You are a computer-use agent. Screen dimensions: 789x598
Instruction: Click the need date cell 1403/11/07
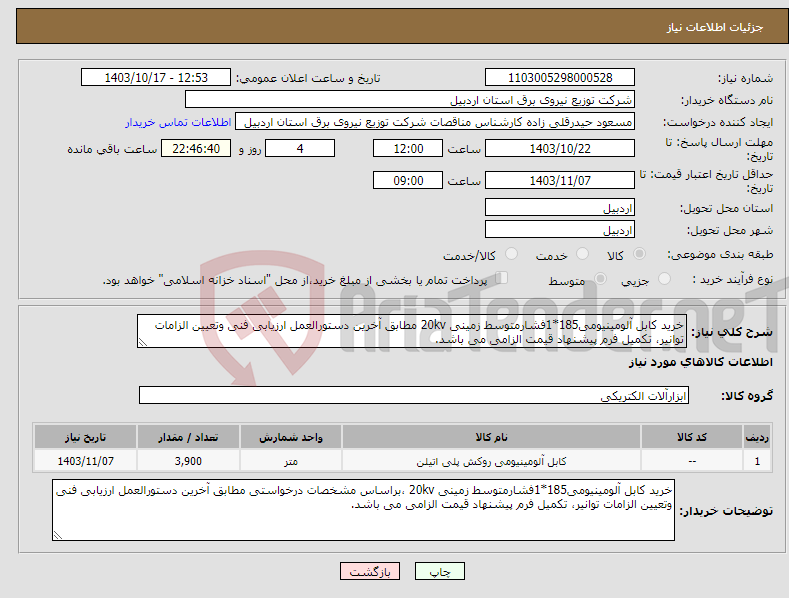point(86,461)
